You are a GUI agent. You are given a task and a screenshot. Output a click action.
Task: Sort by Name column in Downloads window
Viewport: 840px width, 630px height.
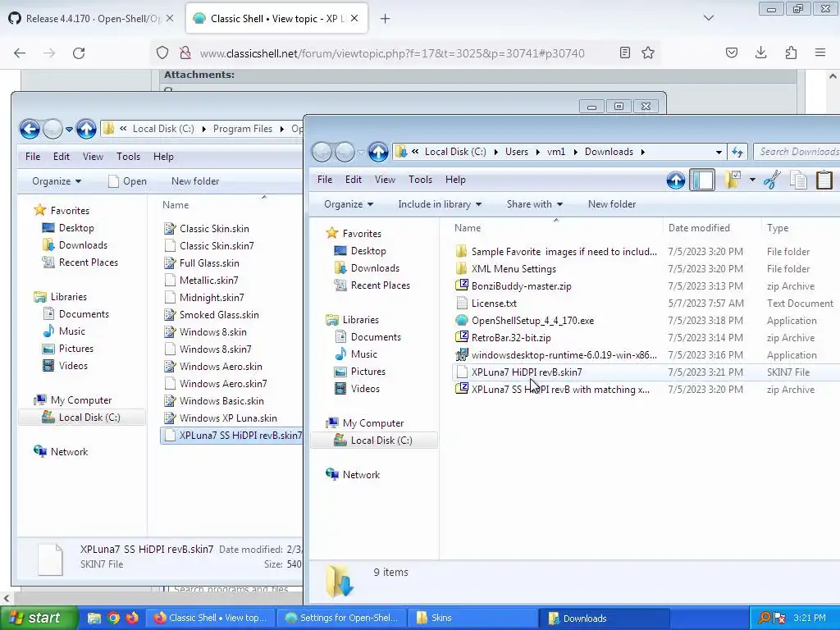467,228
